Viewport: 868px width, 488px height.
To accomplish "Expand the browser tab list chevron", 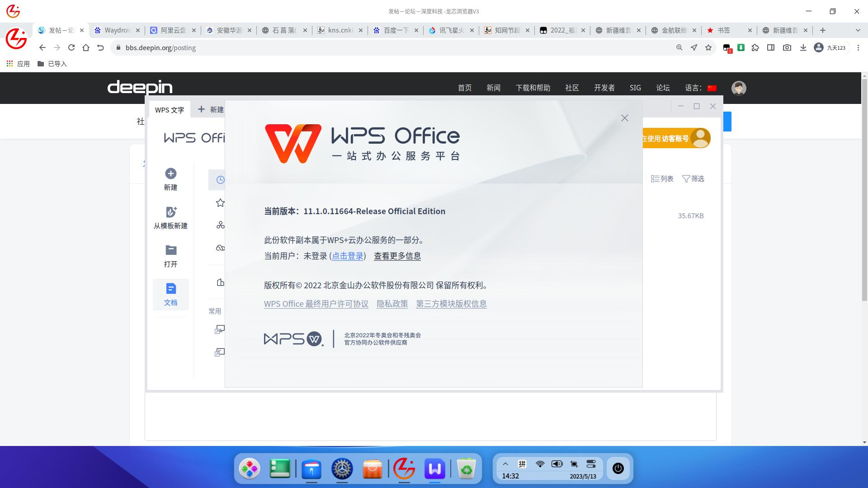I will tap(858, 30).
